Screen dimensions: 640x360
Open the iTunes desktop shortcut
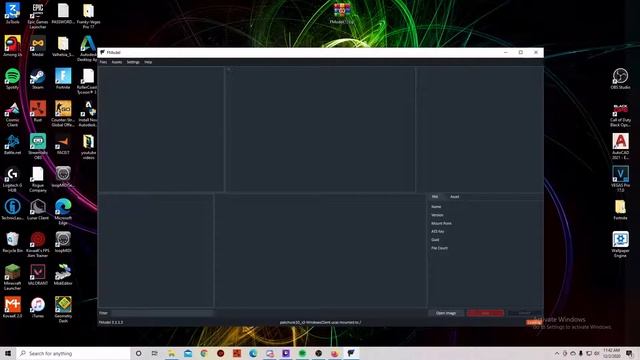click(x=38, y=307)
